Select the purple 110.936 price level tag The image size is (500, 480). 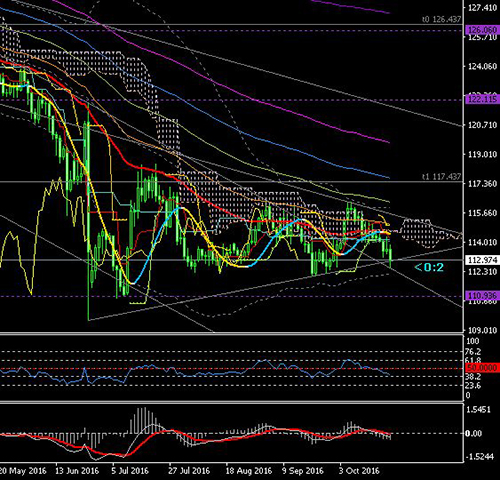[482, 296]
